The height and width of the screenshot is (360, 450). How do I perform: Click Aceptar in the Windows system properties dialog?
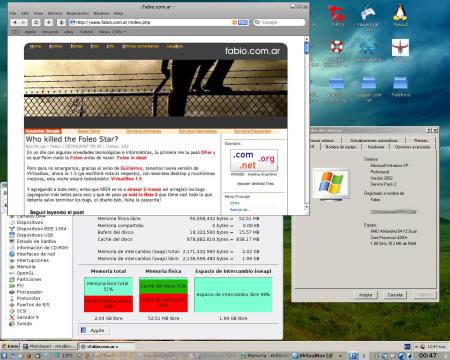pyautogui.click(x=366, y=295)
